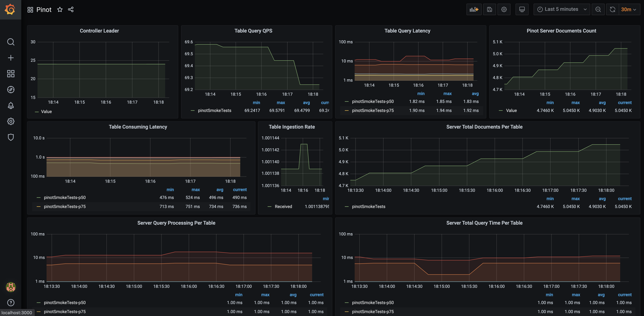Toggle Value series in Controller Leader legend

pyautogui.click(x=46, y=112)
